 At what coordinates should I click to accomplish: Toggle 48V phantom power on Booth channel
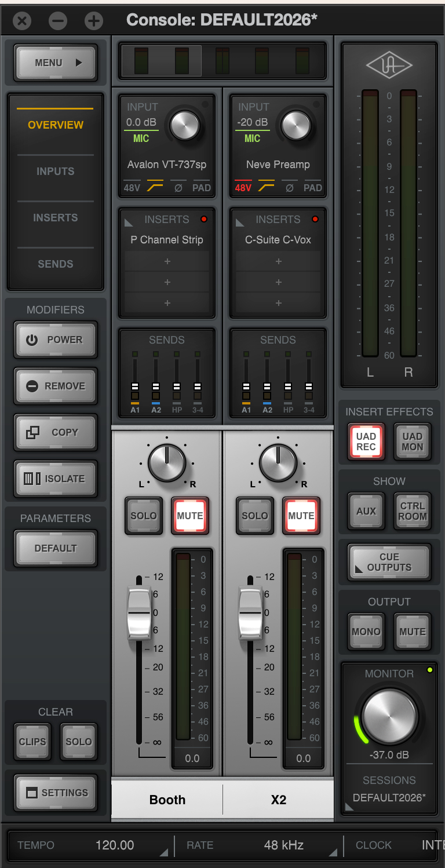[131, 188]
